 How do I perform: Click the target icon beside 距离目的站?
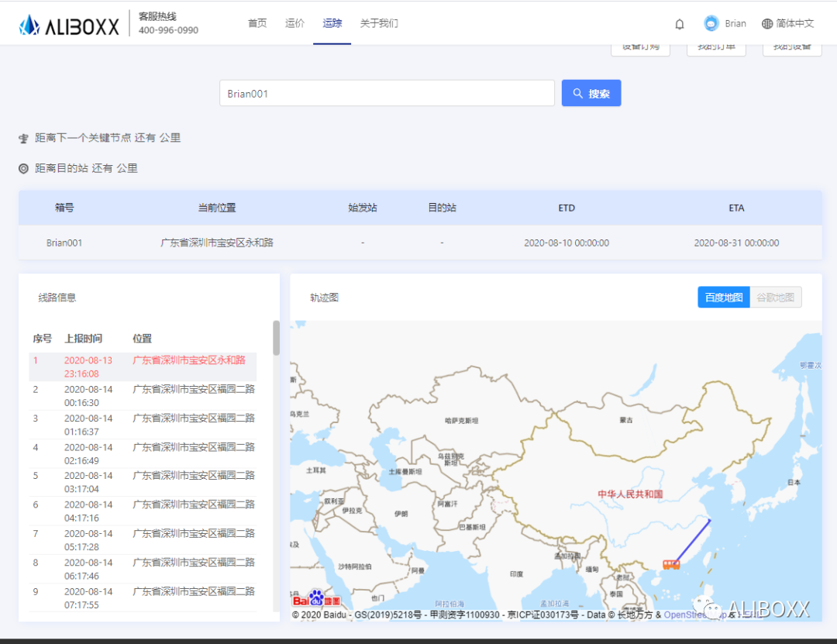pyautogui.click(x=23, y=168)
